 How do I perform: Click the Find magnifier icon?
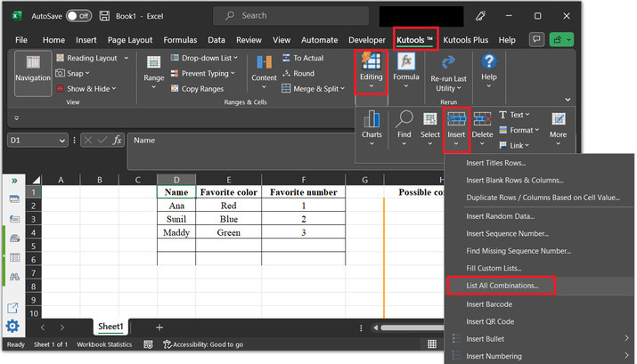click(404, 119)
